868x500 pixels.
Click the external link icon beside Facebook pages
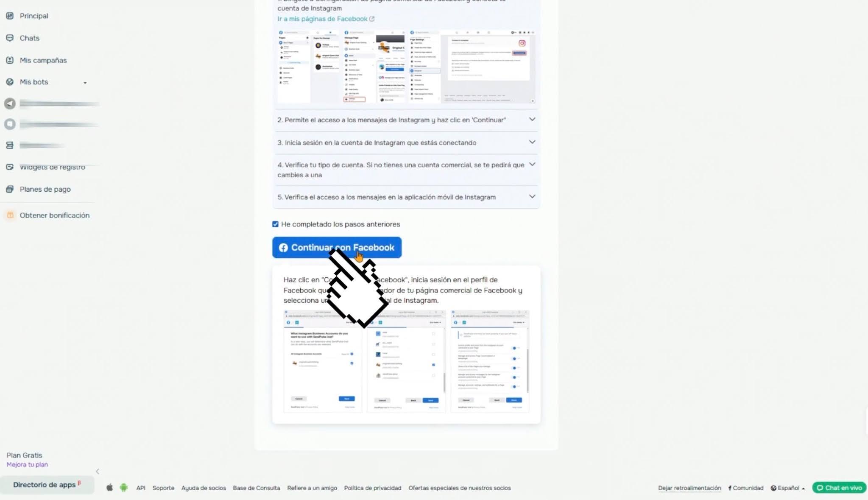tap(372, 19)
